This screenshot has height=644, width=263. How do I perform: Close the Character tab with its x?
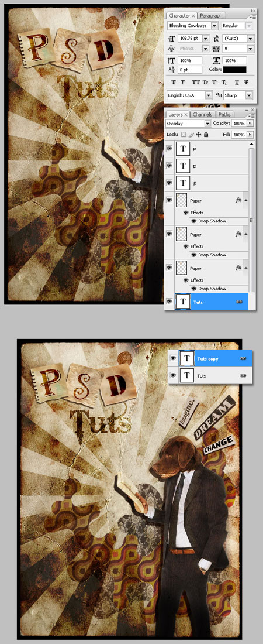193,16
